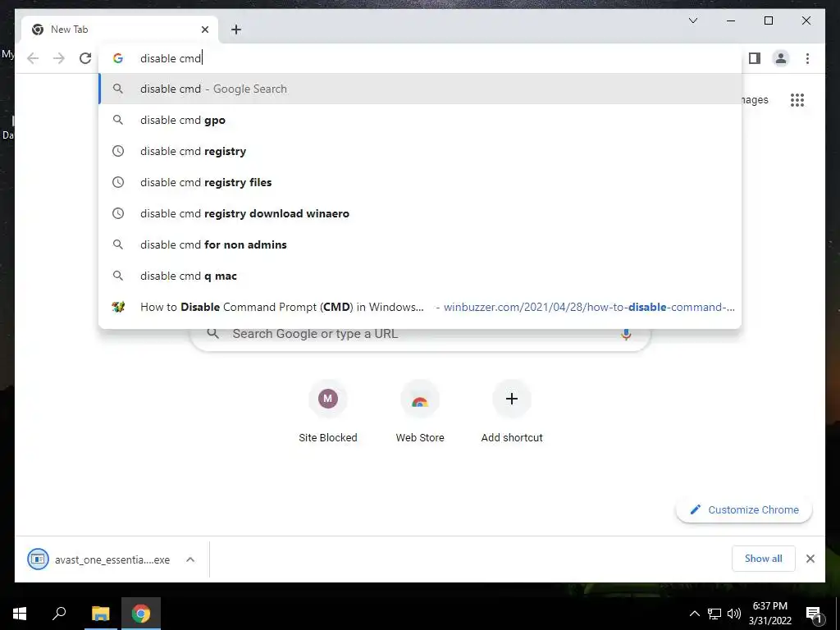Click the winbuzzer favicon in suggestions
840x630 pixels.
(x=118, y=307)
